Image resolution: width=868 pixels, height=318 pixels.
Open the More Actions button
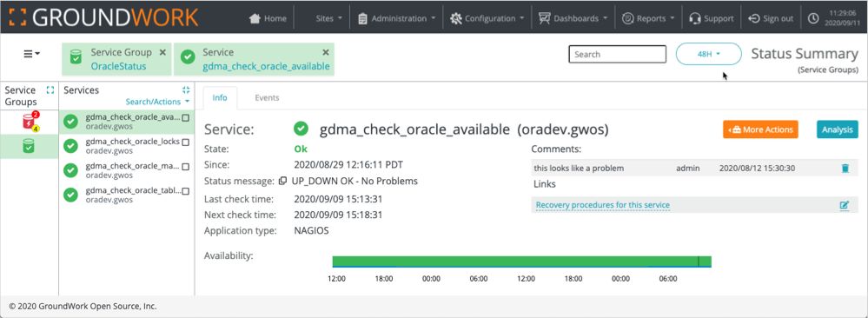tap(760, 129)
